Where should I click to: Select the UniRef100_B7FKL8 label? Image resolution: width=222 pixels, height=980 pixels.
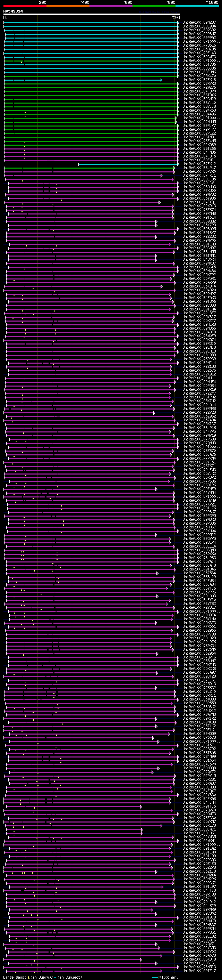click(199, 80)
